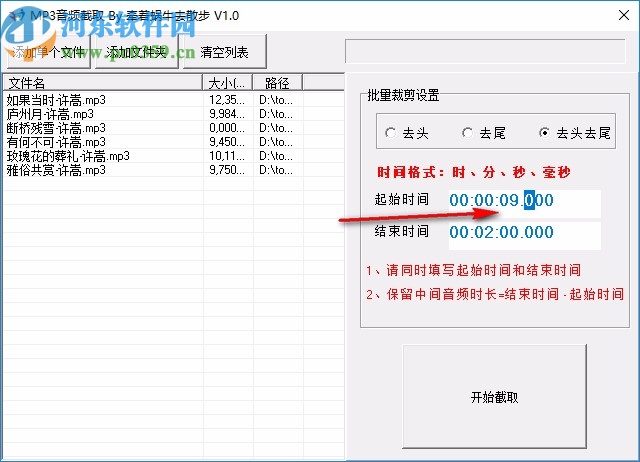Select file 断桥残雪-许嵩.mp3
Viewport: 640px width, 462px height.
coord(56,128)
